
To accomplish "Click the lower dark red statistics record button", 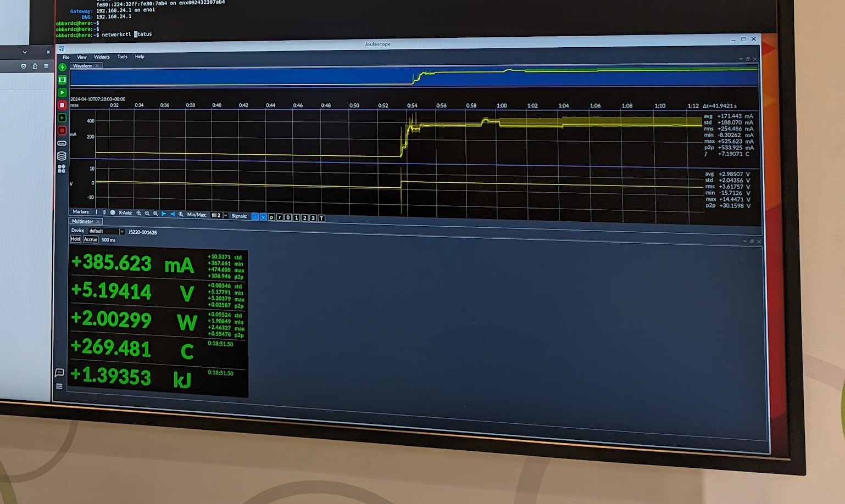I will (62, 131).
